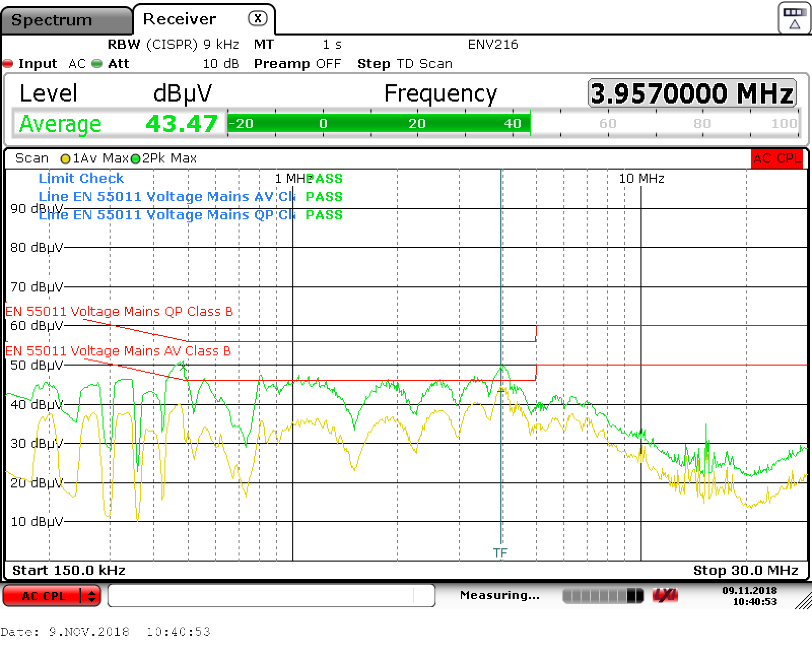Click the EN 55011 Voltage Mains AV Class B limit line label
The height and width of the screenshot is (656, 812).
[x=118, y=351]
